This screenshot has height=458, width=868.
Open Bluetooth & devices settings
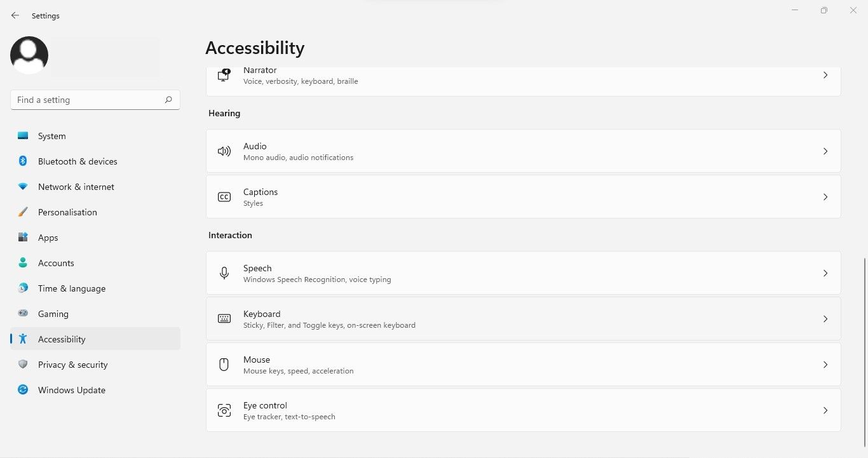click(x=95, y=161)
